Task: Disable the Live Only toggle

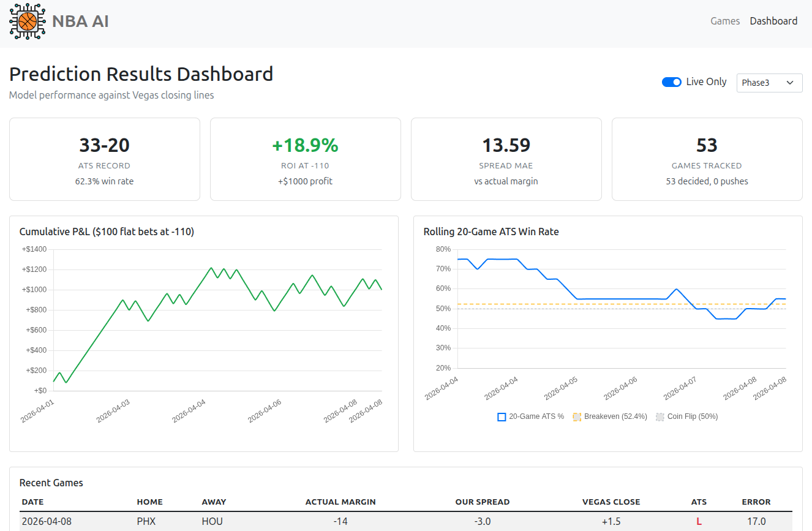Action: pyautogui.click(x=671, y=81)
